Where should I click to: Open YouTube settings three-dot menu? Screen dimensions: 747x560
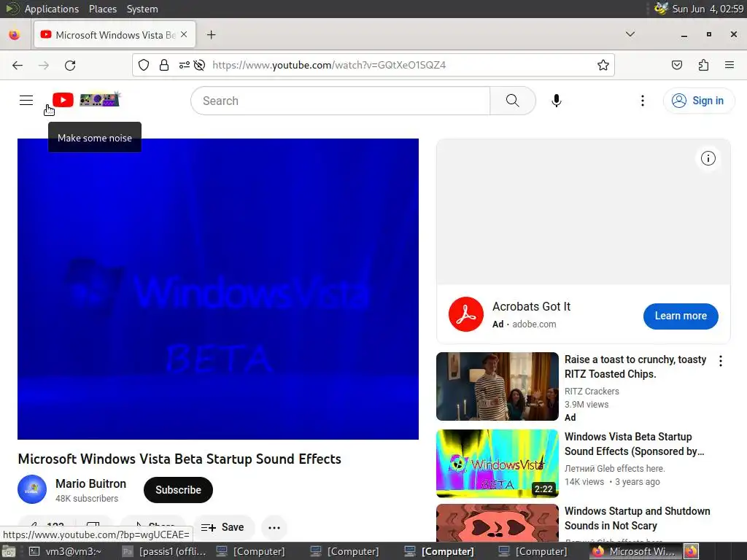pos(642,101)
